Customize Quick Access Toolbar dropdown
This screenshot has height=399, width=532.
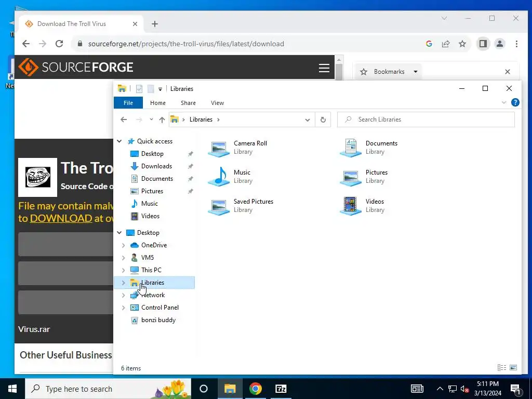click(x=160, y=89)
